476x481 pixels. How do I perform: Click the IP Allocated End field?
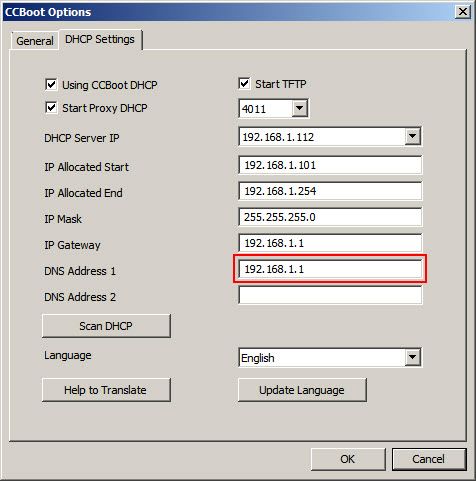click(330, 191)
